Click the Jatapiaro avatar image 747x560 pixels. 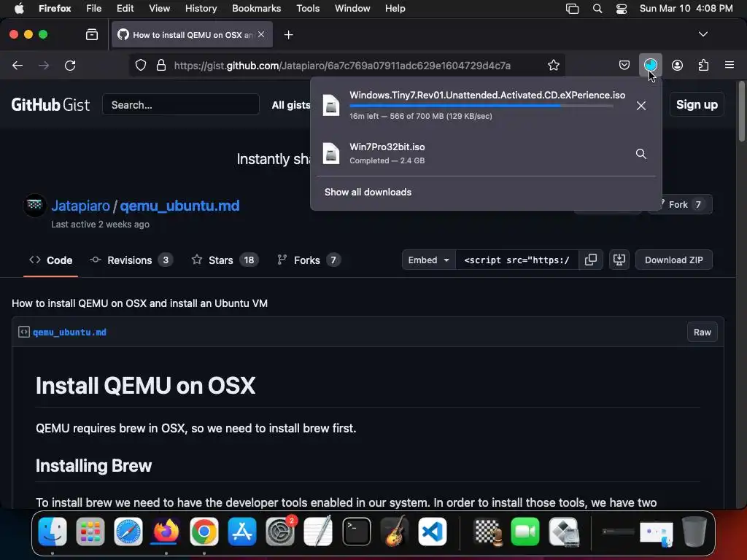click(x=35, y=205)
